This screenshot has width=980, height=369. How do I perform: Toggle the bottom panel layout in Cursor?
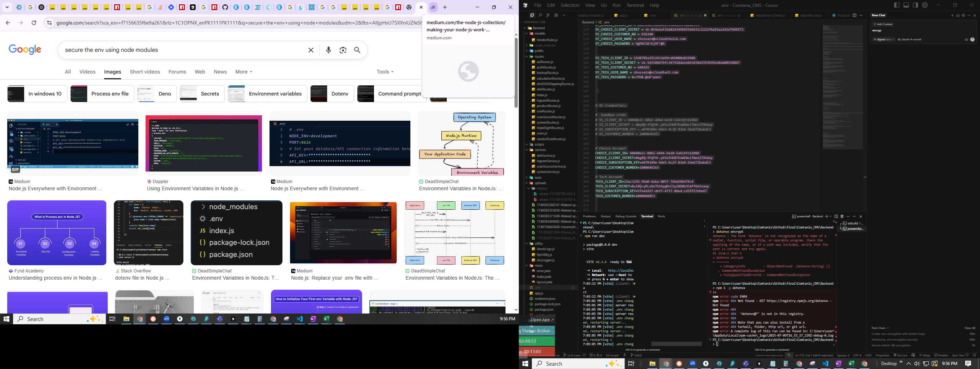click(x=906, y=5)
